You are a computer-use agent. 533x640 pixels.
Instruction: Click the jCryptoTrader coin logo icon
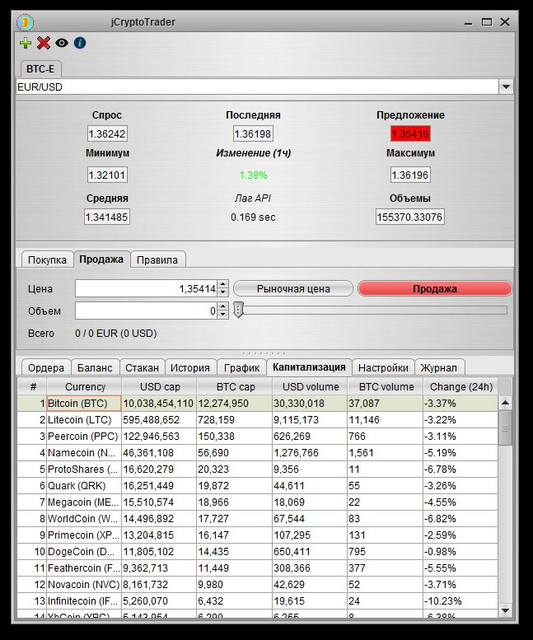tap(25, 22)
